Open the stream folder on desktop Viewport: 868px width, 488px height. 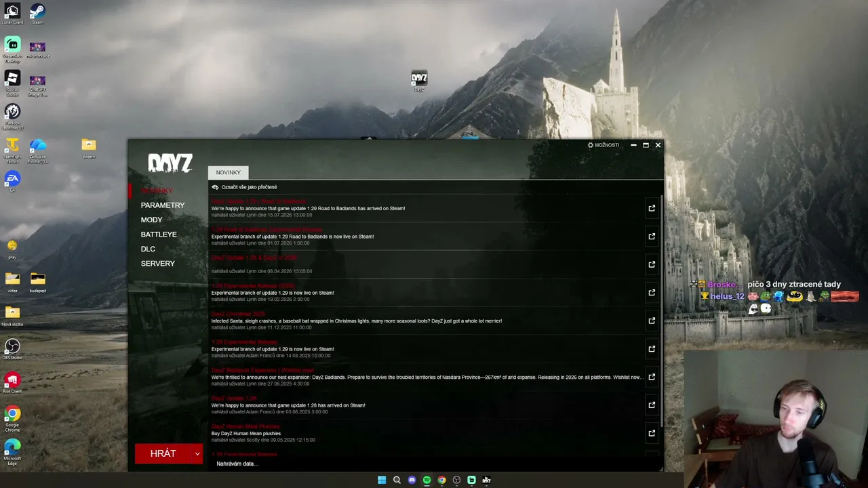pos(89,148)
